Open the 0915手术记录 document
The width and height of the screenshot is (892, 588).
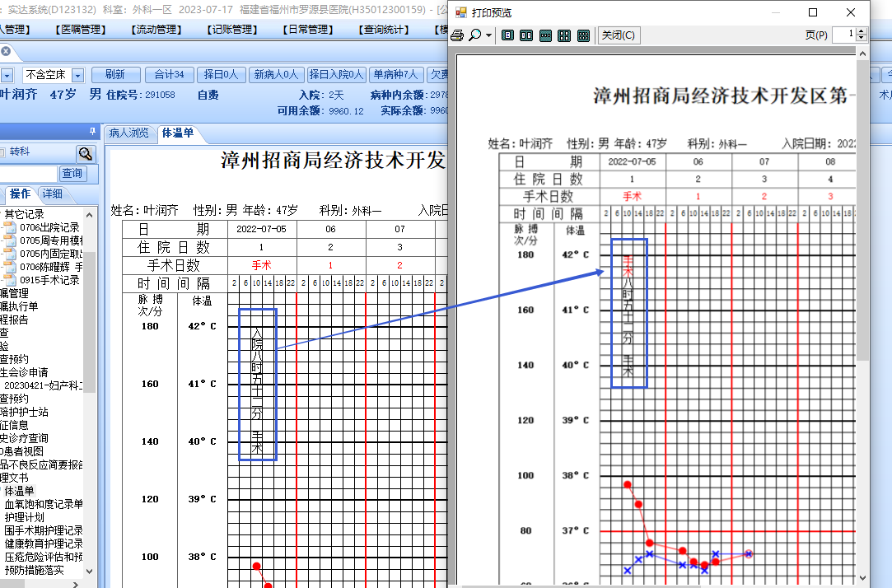click(49, 280)
